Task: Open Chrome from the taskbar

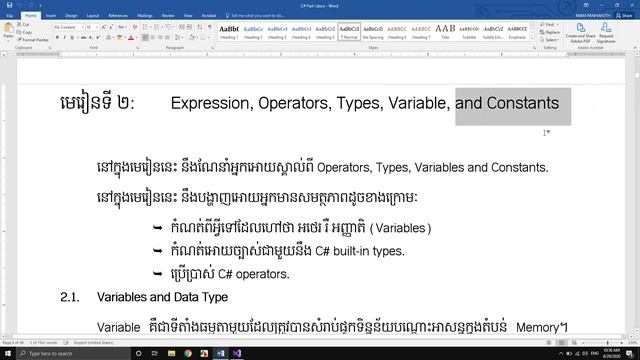Action: (x=188, y=353)
